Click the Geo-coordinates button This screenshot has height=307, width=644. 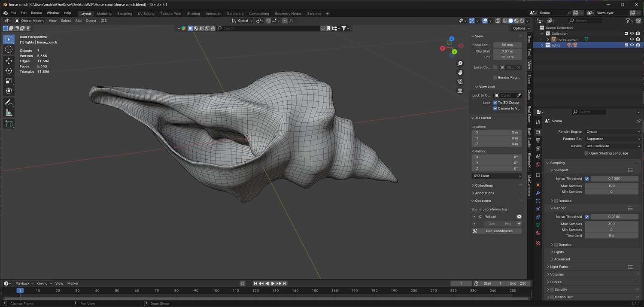pyautogui.click(x=499, y=231)
